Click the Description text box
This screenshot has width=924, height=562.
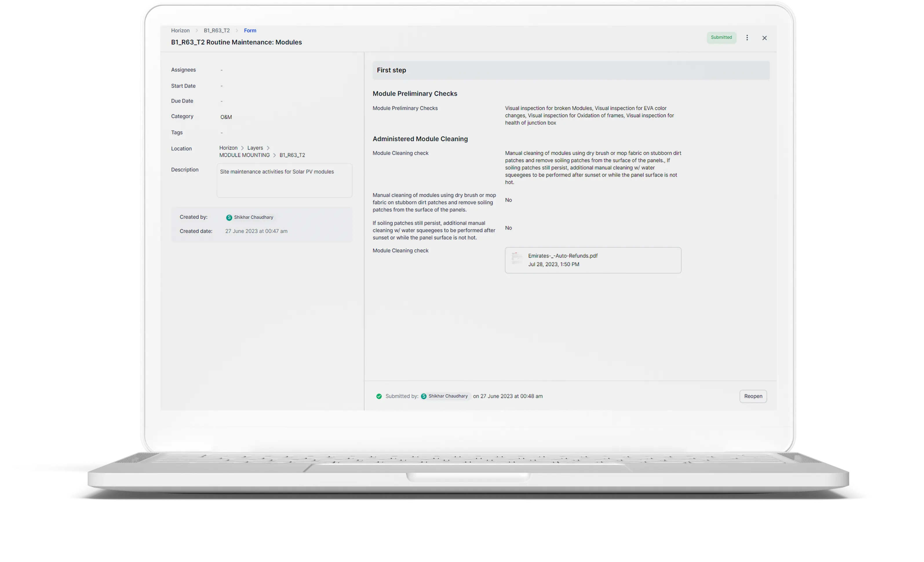(x=284, y=181)
